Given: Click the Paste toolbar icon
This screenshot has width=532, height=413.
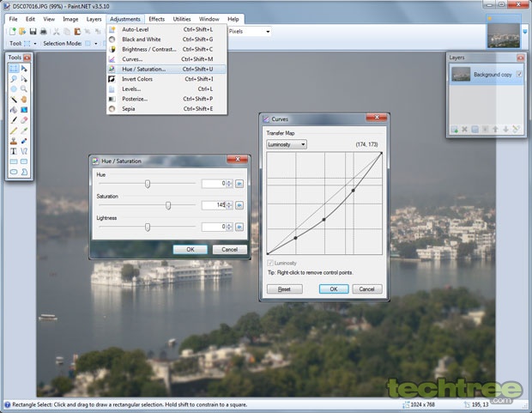Looking at the screenshot, I should tap(77, 32).
